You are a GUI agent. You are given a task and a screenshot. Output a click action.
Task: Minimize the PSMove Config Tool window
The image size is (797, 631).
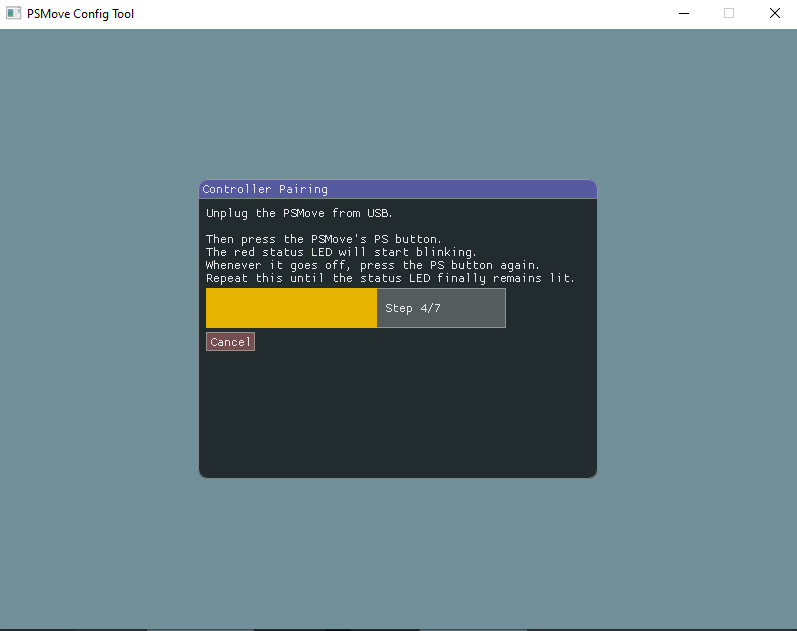click(684, 14)
